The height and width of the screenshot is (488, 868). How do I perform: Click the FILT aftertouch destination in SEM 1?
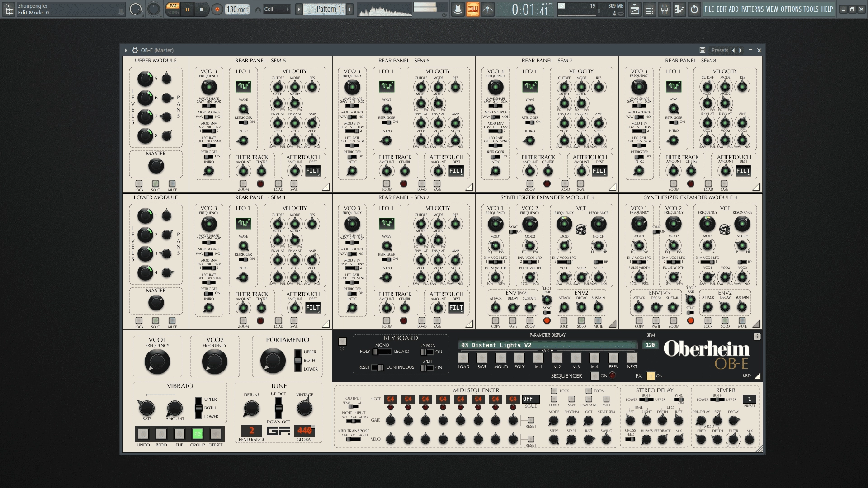(x=313, y=308)
